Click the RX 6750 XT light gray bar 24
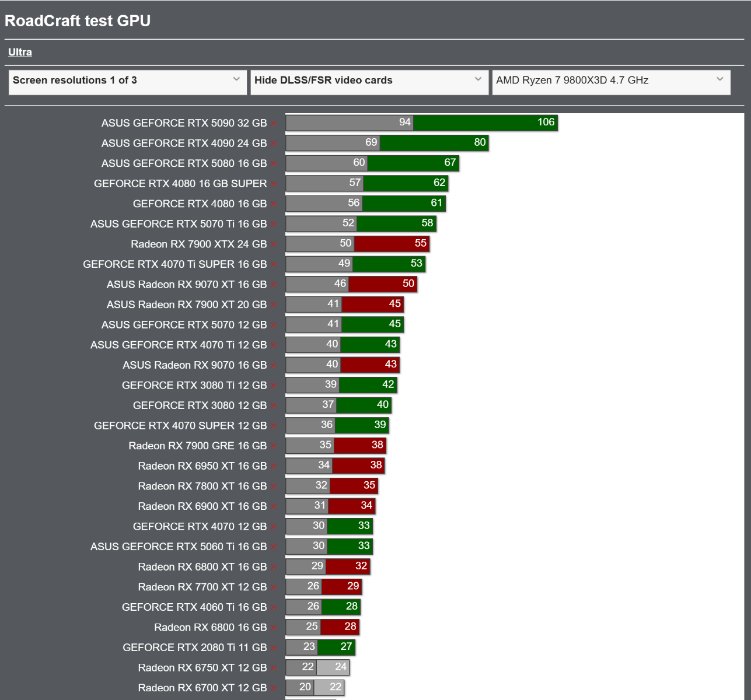The height and width of the screenshot is (700, 751). tap(333, 667)
